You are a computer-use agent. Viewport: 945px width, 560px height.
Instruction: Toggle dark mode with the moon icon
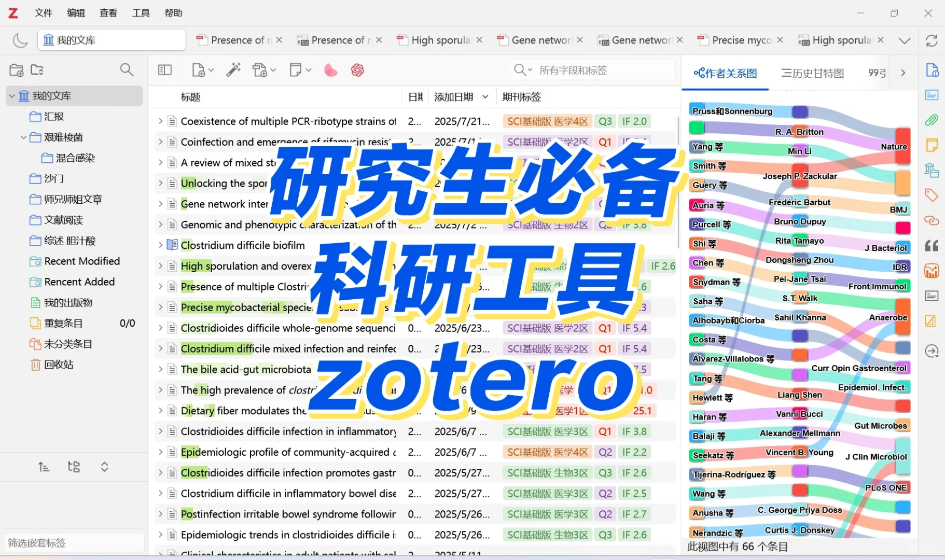[x=20, y=40]
